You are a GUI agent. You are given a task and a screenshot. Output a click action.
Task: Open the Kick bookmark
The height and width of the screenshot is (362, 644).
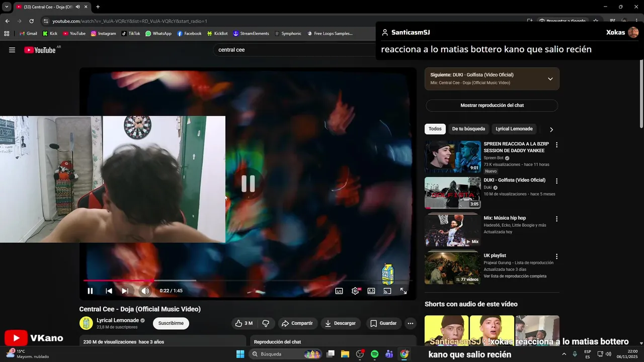tap(50, 34)
